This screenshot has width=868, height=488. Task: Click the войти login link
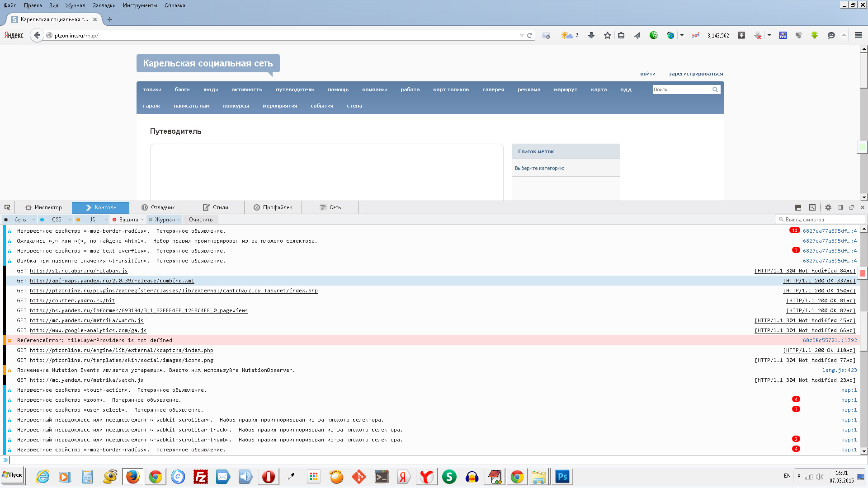pos(647,74)
